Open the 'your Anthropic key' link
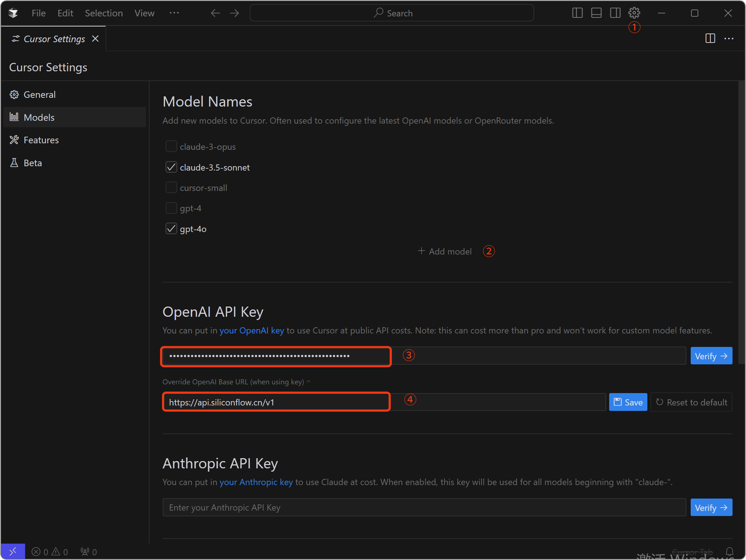The height and width of the screenshot is (560, 746). click(256, 482)
